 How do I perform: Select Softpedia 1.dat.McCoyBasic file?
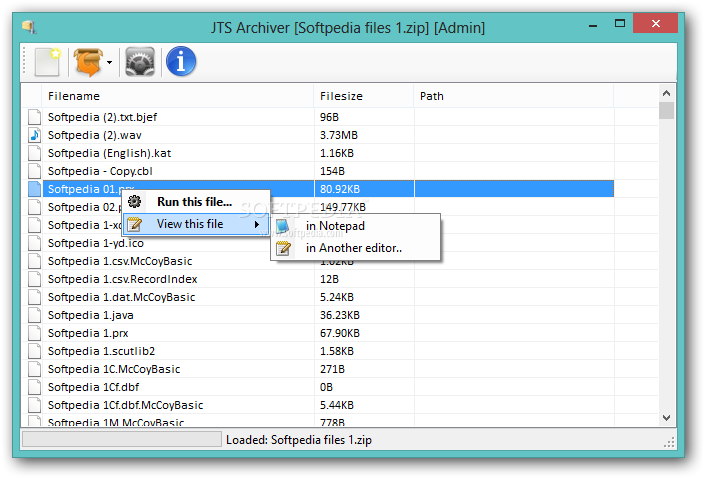coord(121,297)
